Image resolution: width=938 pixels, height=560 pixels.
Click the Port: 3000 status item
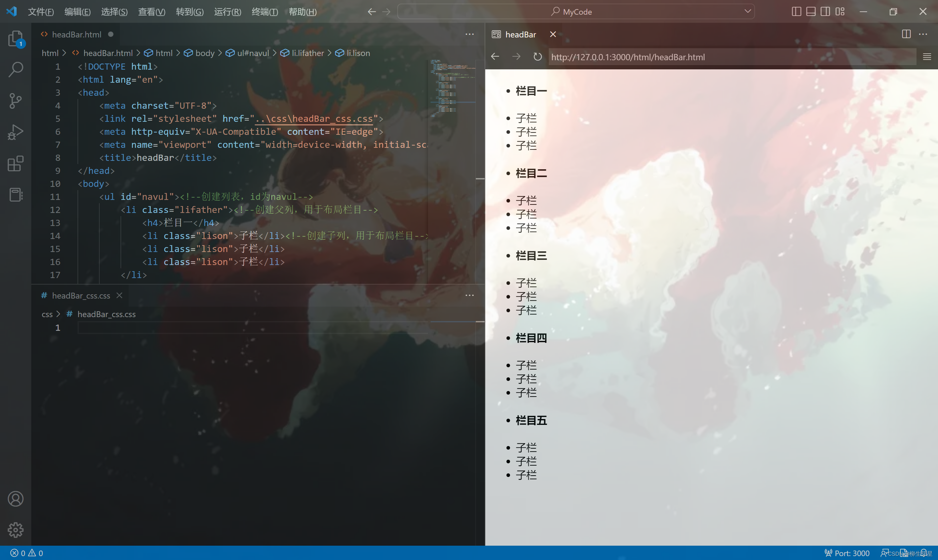click(847, 553)
